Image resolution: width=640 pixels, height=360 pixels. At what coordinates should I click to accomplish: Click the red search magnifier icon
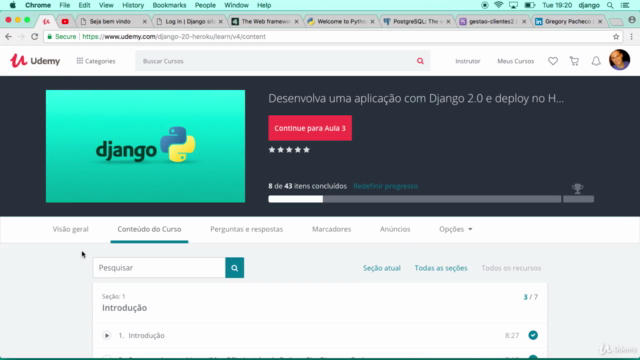point(420,61)
